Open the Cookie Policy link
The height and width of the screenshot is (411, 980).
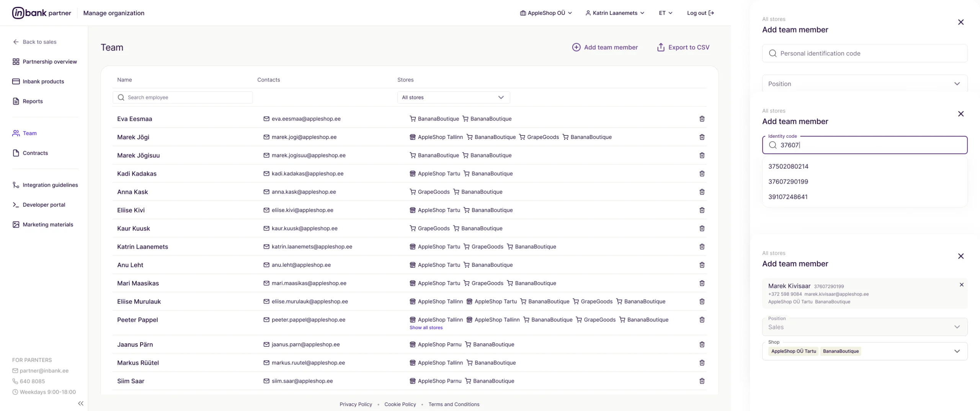pyautogui.click(x=400, y=404)
